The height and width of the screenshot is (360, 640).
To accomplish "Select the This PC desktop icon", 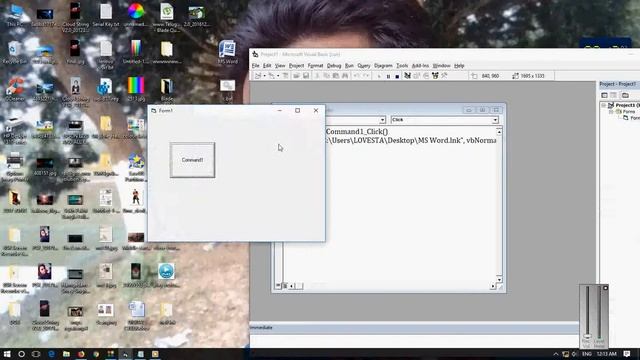I will pos(15,15).
